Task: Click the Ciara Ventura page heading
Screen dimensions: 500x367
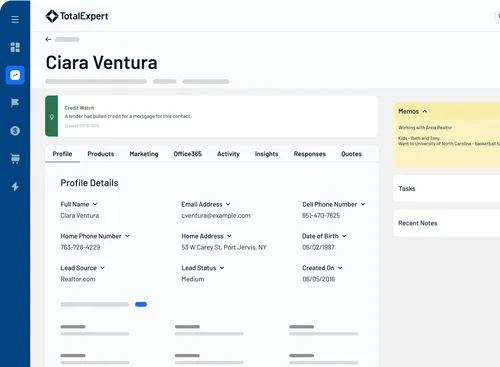Action: point(101,62)
